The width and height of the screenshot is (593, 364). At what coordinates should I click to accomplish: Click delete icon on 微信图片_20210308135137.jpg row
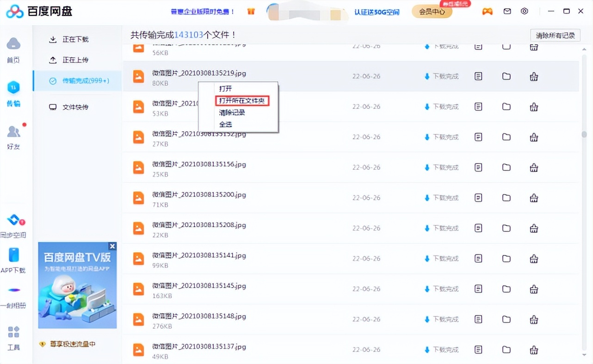pos(534,350)
